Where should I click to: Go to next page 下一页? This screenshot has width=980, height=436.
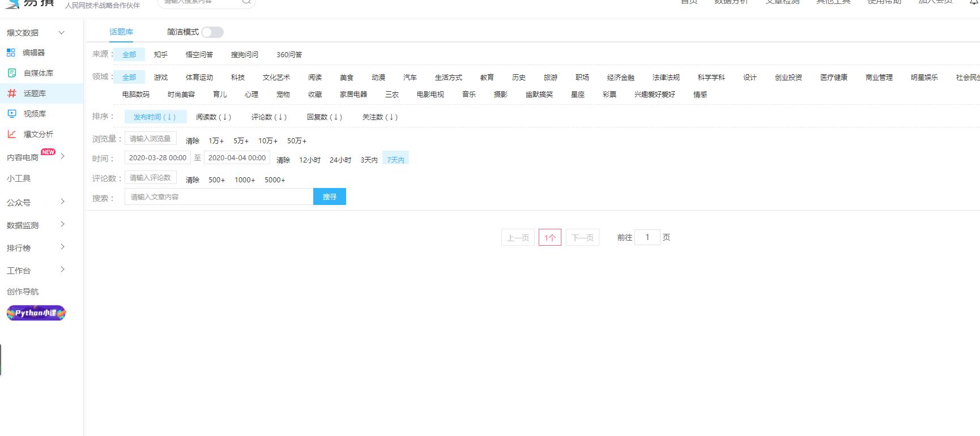click(582, 238)
